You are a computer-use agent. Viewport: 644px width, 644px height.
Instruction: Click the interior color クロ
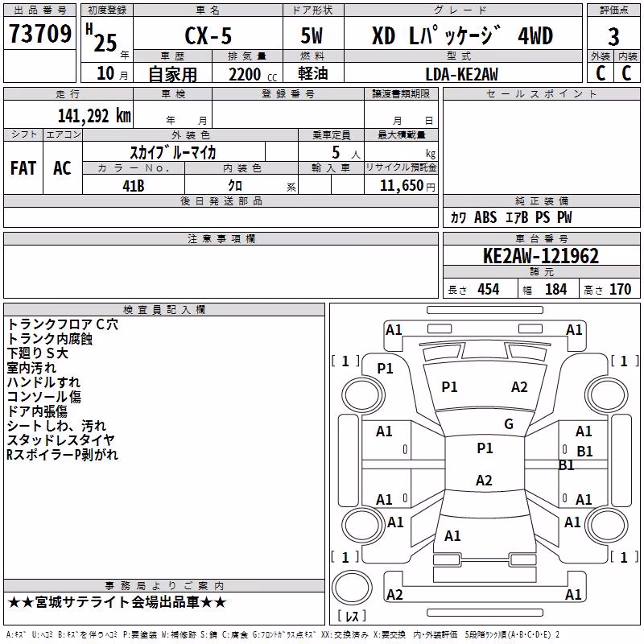coord(235,186)
